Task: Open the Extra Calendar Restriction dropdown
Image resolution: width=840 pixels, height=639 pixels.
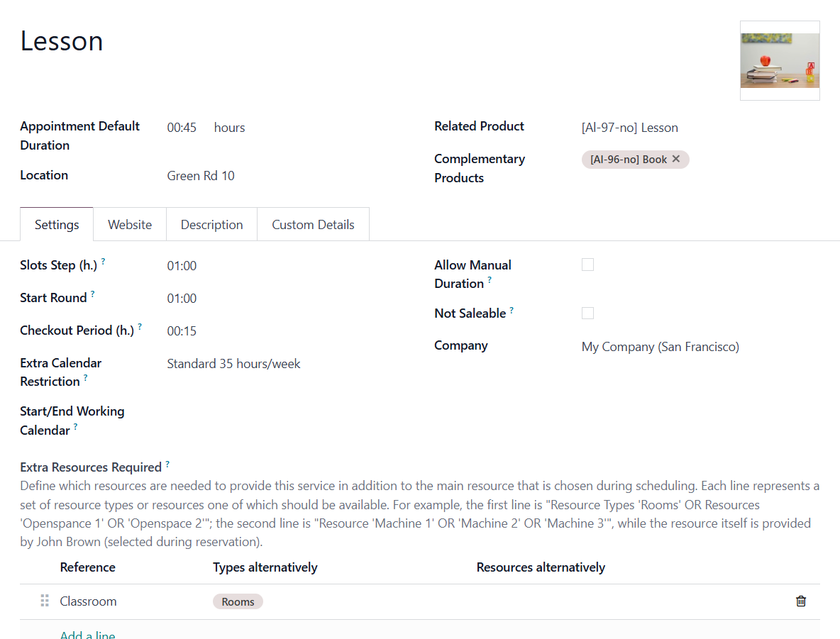Action: [289, 364]
